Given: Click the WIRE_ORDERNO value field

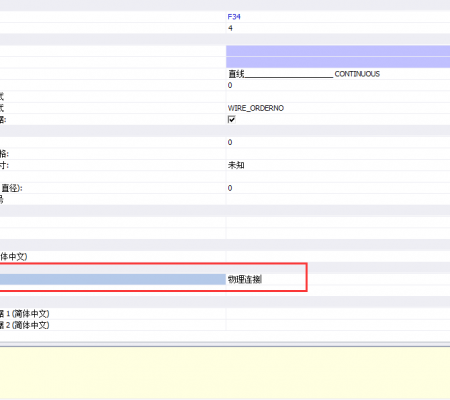Looking at the screenshot, I should pos(338,108).
